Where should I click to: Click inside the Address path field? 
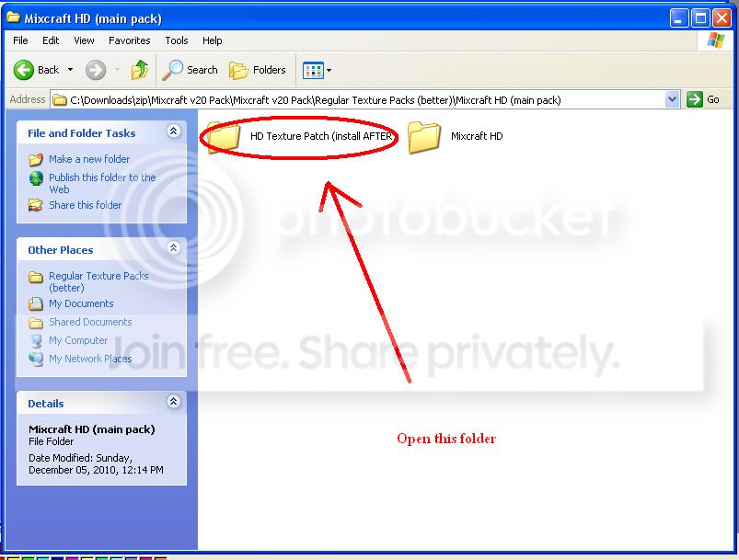tap(368, 99)
